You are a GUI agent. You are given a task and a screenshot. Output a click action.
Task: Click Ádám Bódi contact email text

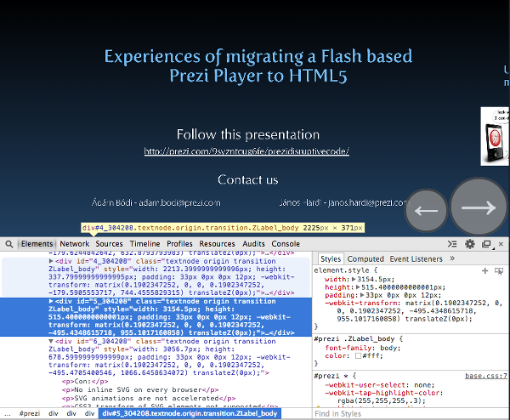pyautogui.click(x=156, y=202)
